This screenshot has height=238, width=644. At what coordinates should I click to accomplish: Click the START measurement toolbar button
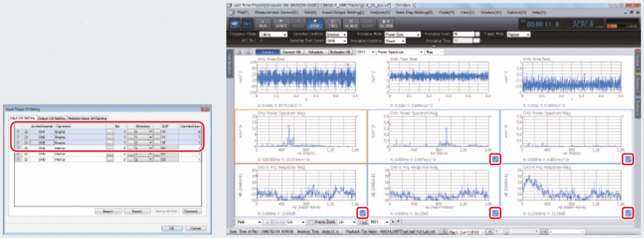[281, 24]
